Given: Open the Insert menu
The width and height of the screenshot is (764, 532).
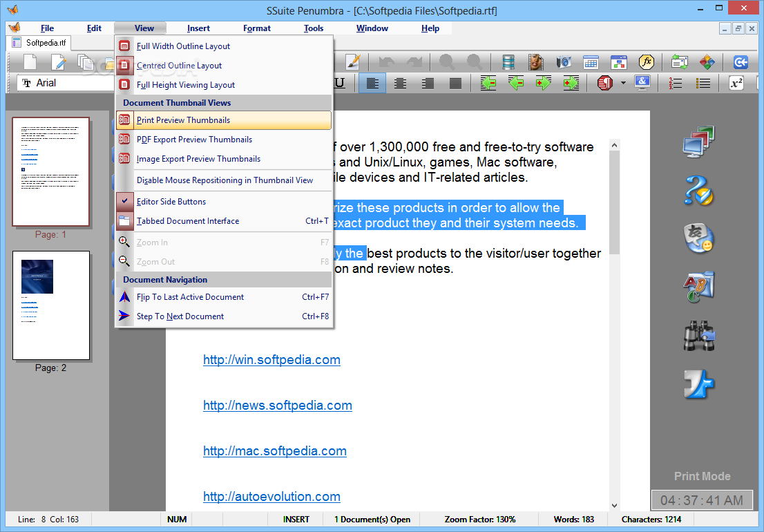Looking at the screenshot, I should coord(198,28).
